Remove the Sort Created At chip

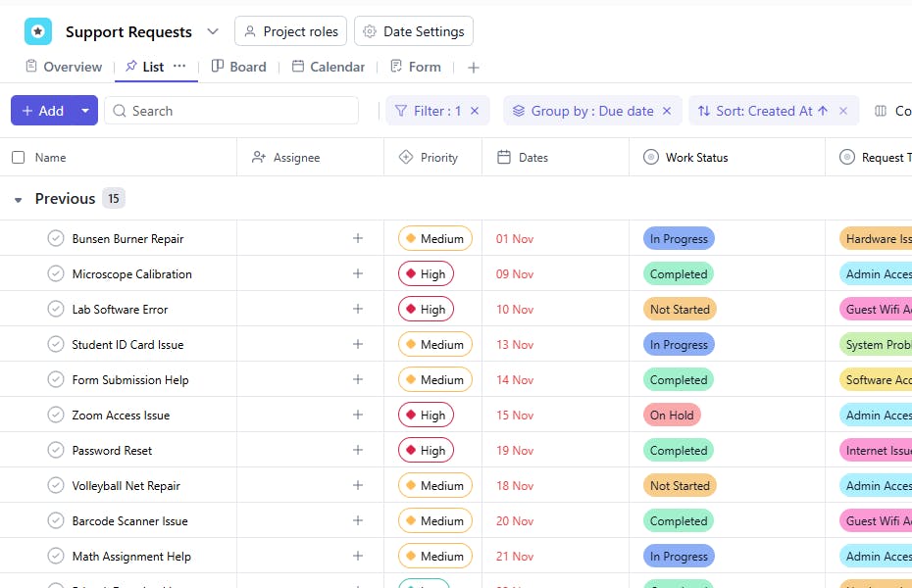point(842,111)
